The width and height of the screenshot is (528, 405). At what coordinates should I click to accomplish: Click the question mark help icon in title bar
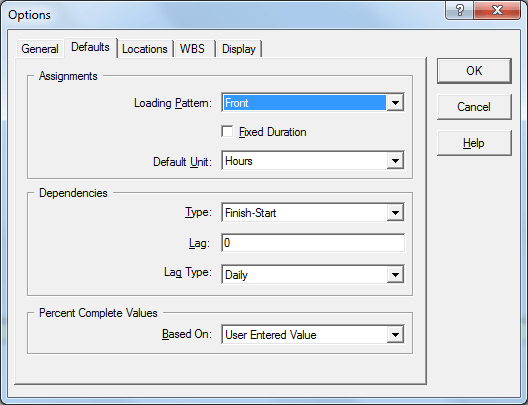[459, 10]
